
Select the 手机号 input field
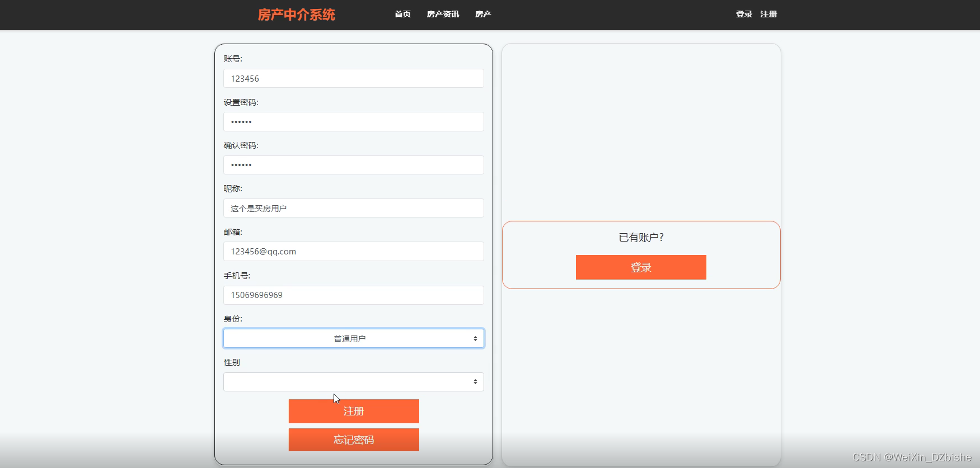pos(354,295)
